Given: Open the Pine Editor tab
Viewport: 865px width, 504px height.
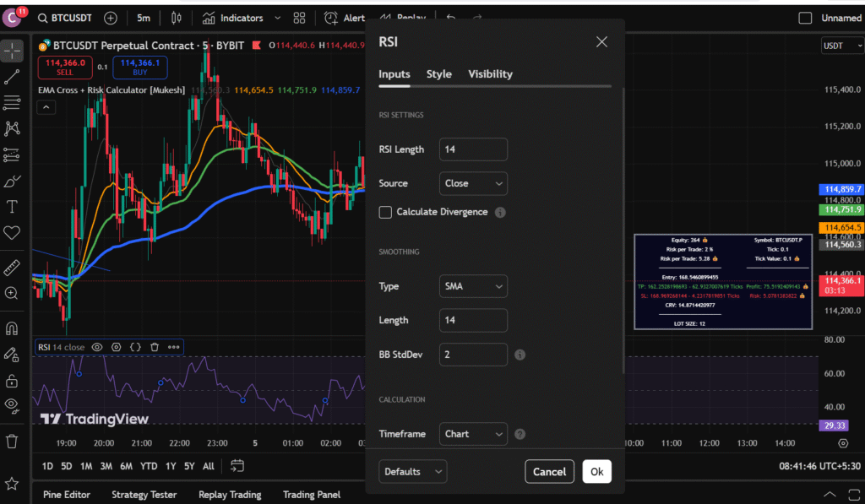Looking at the screenshot, I should [67, 495].
